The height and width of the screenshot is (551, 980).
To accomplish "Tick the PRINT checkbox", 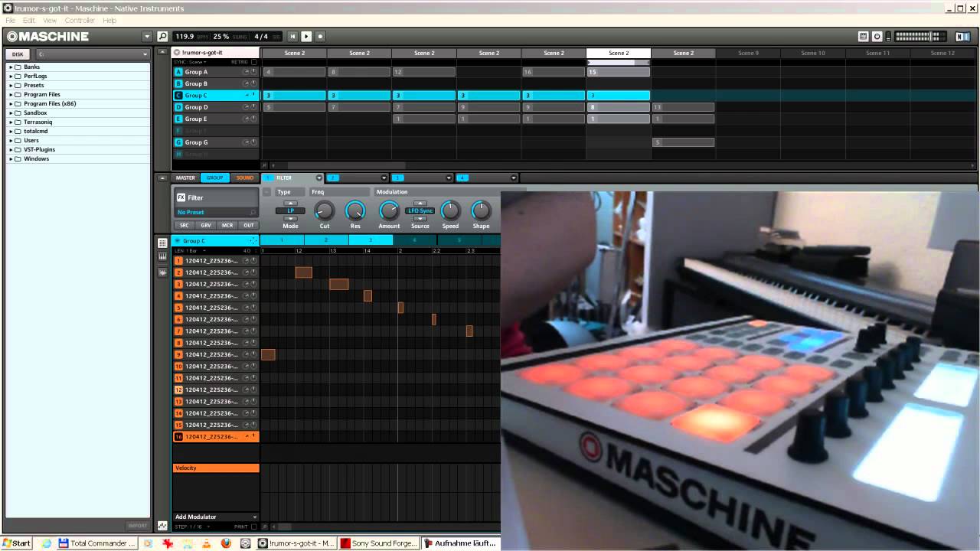I will tap(254, 527).
